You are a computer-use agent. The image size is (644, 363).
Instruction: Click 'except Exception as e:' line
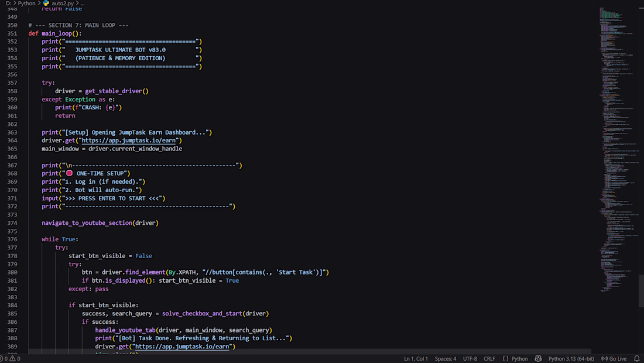pos(78,100)
